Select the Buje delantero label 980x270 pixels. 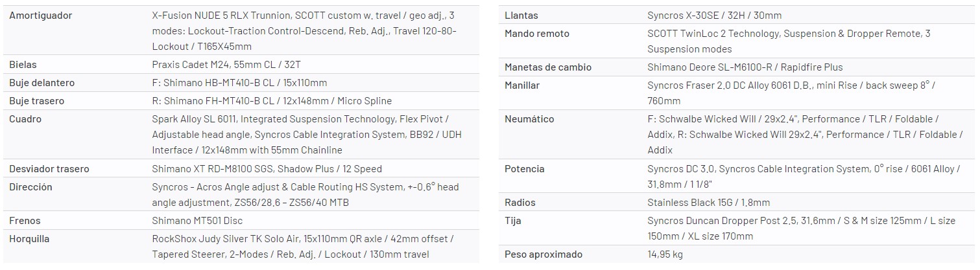42,83
